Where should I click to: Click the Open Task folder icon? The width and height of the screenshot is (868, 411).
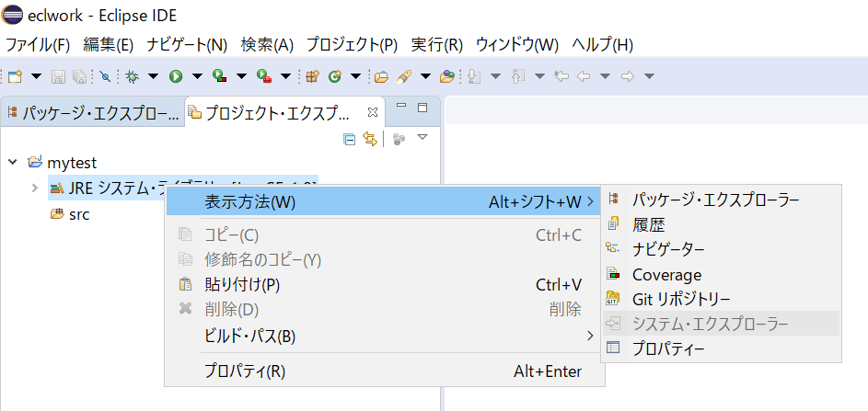point(447,76)
